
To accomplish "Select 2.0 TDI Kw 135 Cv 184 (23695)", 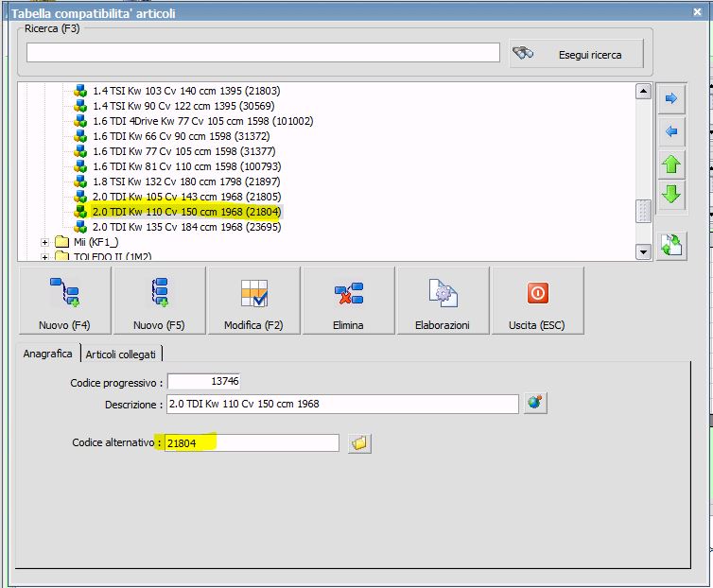I will pyautogui.click(x=187, y=227).
